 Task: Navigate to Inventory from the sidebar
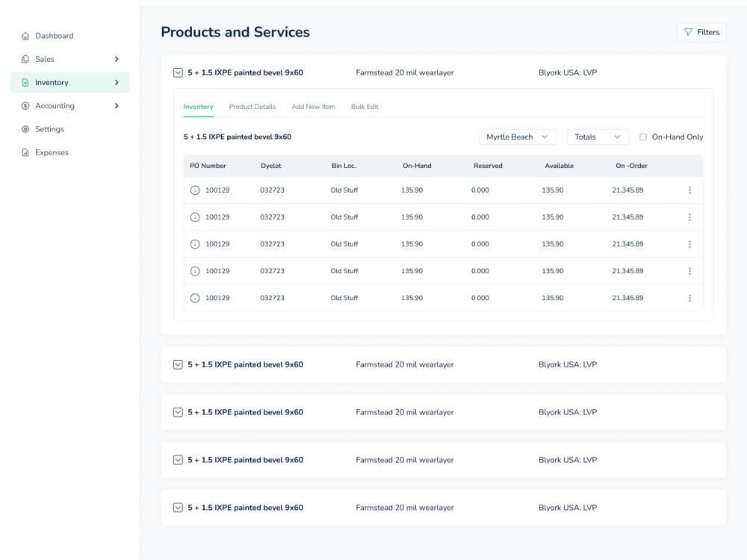pos(52,82)
